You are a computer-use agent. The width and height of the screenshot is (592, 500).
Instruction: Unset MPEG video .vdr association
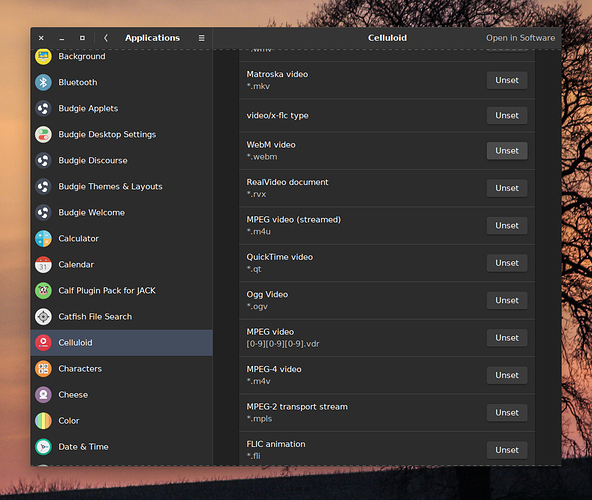[507, 338]
